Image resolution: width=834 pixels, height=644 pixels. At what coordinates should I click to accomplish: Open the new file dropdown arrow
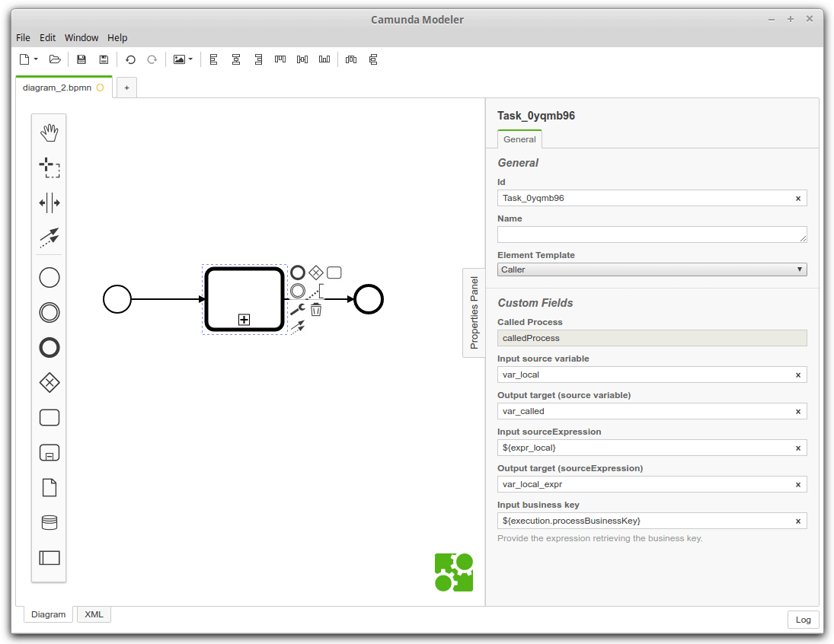pos(36,59)
